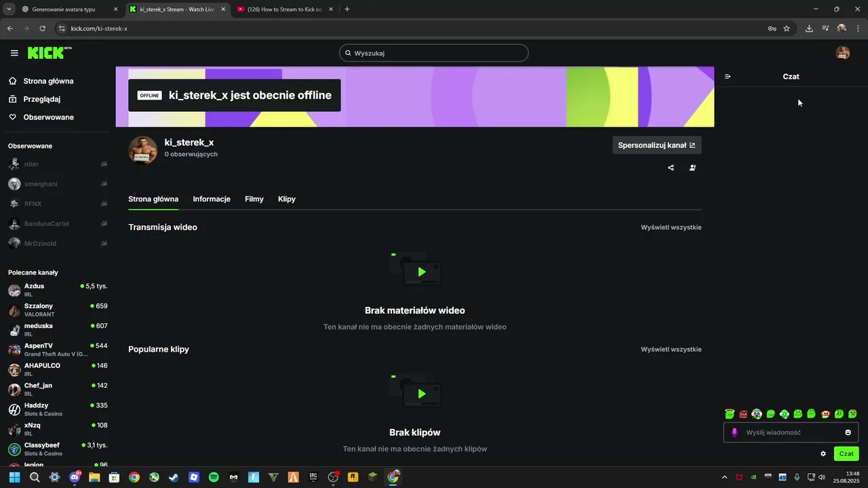The image size is (868, 488).
Task: Open Przeglądaj in the sidebar
Action: point(41,99)
